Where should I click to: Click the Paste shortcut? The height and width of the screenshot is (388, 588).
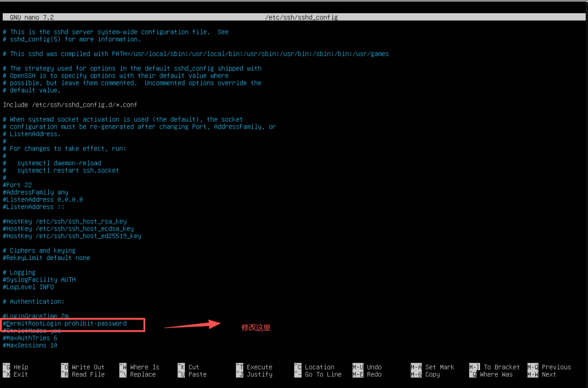point(191,374)
